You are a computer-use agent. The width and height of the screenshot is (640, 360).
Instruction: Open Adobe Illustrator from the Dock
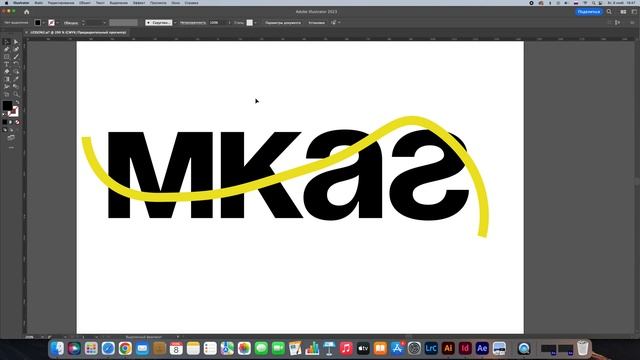[x=448, y=348]
